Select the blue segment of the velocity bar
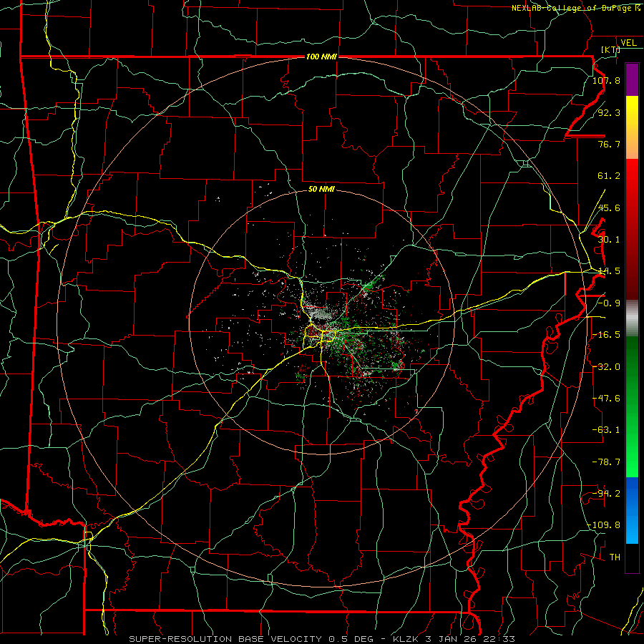This screenshot has width=644, height=644. click(632, 510)
